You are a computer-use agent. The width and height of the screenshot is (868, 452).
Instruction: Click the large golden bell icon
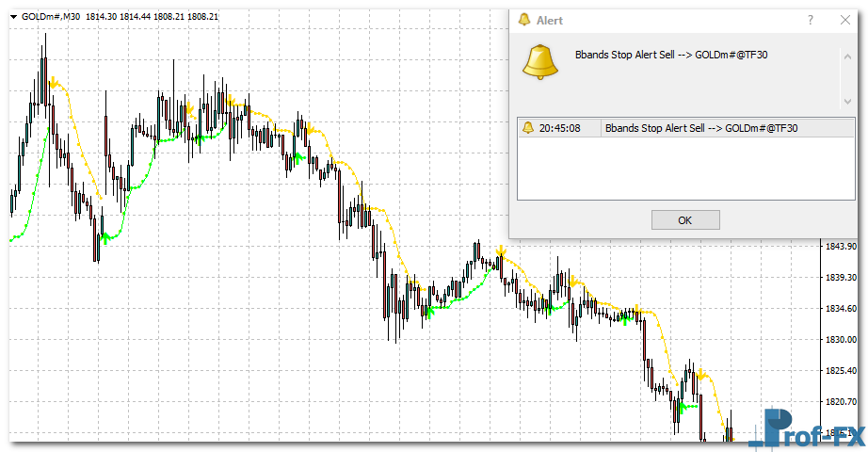540,63
